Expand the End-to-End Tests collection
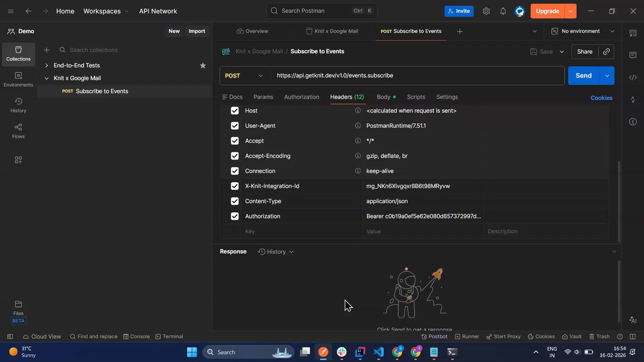Viewport: 644px width, 362px height. coord(47,65)
